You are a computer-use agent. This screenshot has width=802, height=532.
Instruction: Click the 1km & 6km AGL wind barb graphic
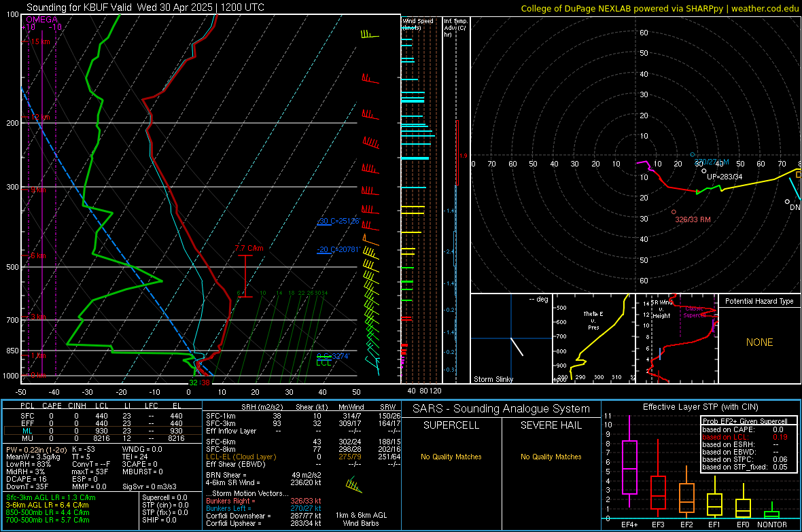pos(354,484)
